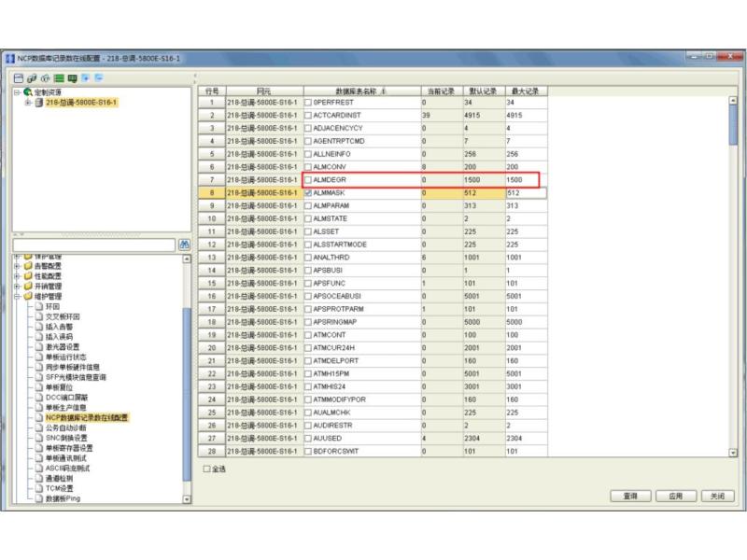747x560 pixels.
Task: Click the 告警配置 folder icon
Action: click(27, 266)
